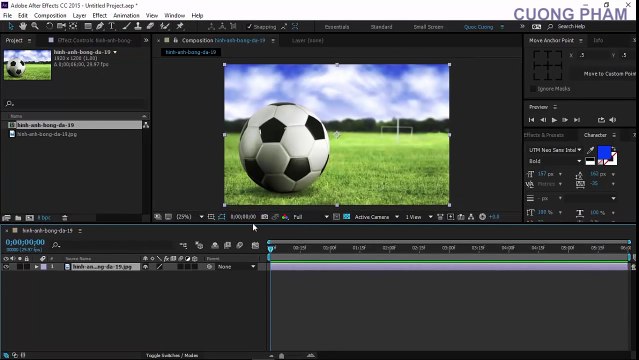Click the blue fill color swatch
This screenshot has height=360, width=639.
tap(604, 153)
